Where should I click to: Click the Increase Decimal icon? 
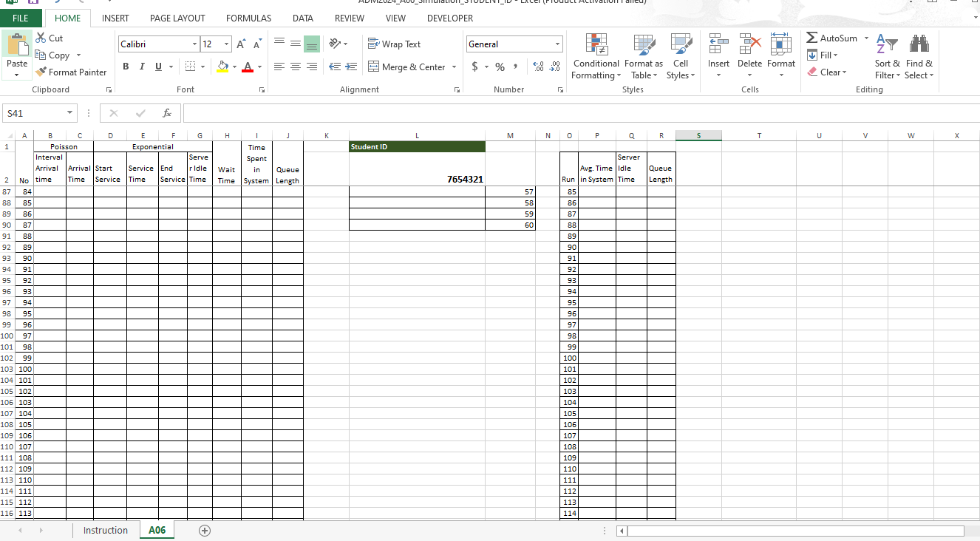tap(538, 66)
